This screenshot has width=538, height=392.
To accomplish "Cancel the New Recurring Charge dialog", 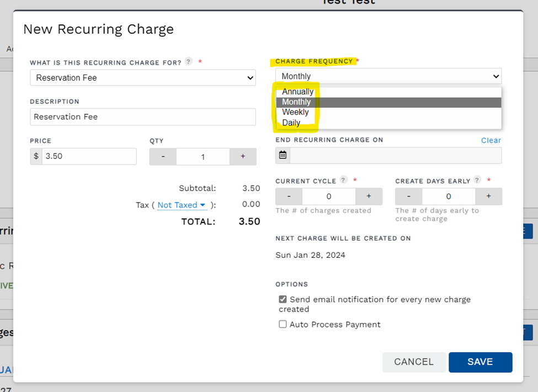I will [x=414, y=362].
